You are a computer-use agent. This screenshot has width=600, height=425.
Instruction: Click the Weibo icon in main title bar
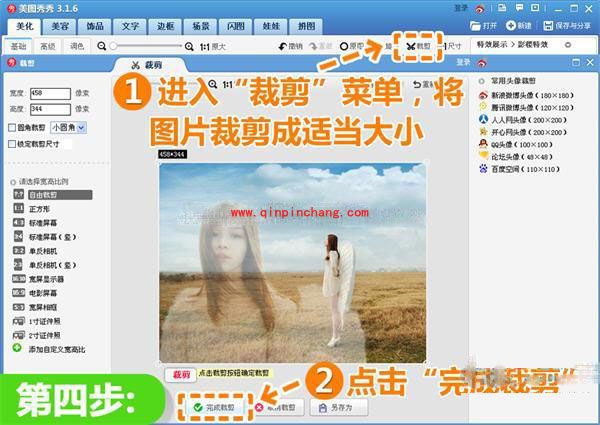point(480,8)
